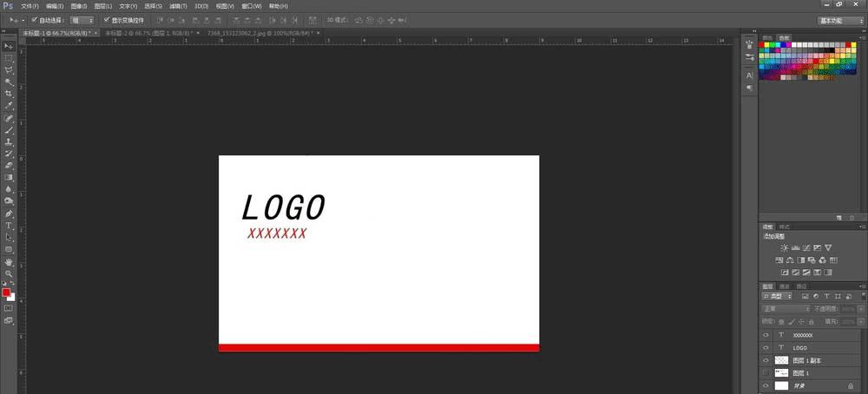Show the hidden 图层 1 layer

click(766, 373)
